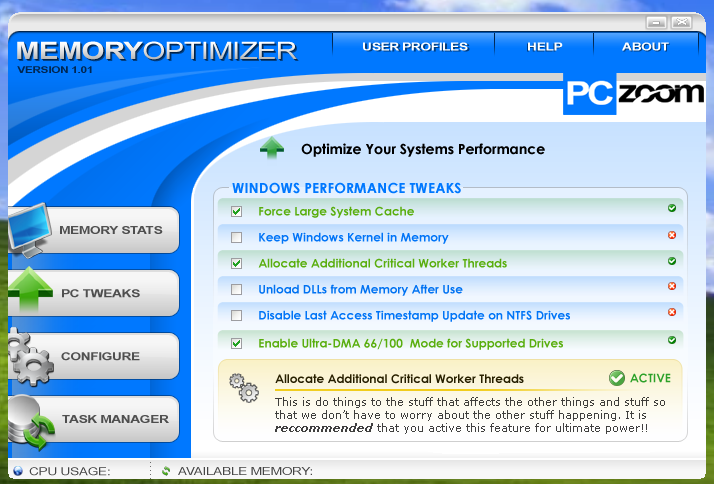Open the Help menu
This screenshot has height=484, width=714.
pos(545,46)
